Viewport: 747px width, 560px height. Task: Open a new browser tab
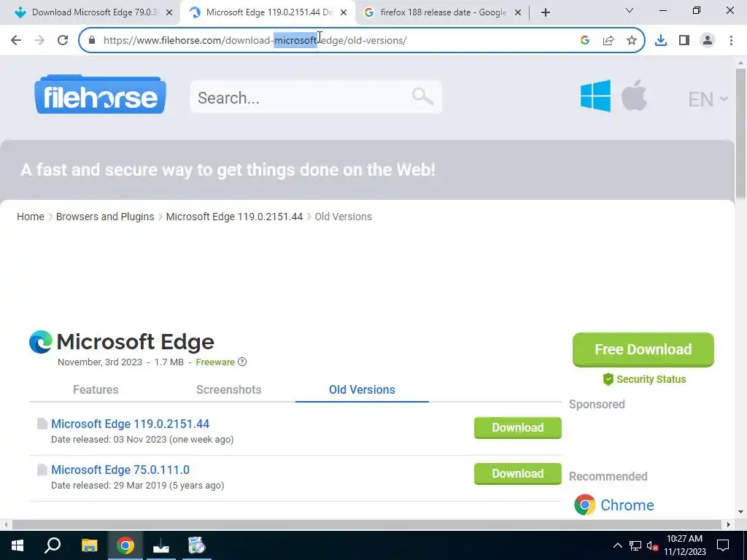[x=546, y=12]
